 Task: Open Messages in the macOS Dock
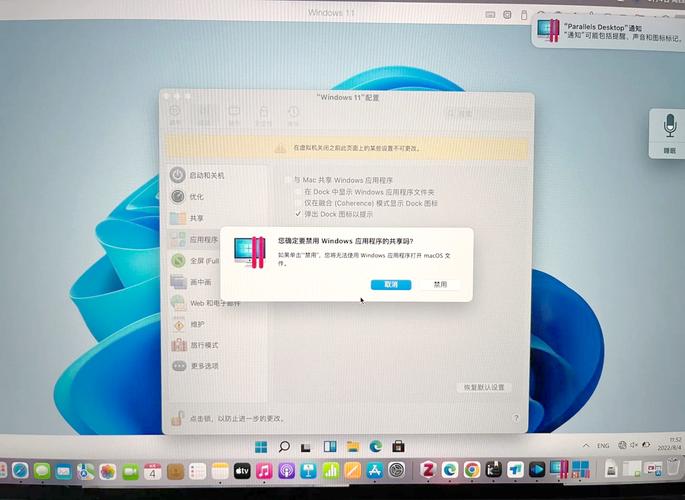tap(42, 471)
